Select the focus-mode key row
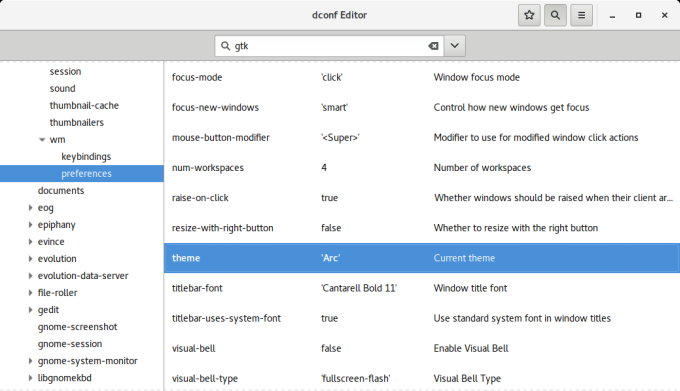The image size is (680, 391). [422, 77]
